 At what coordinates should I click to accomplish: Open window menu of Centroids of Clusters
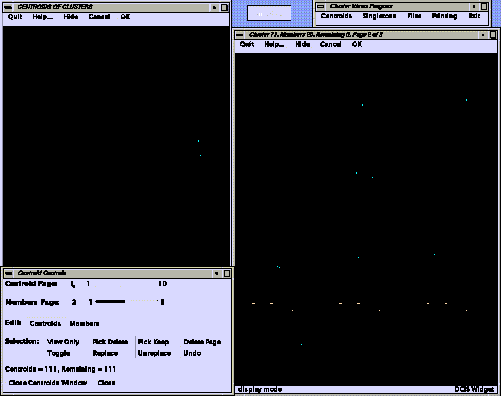8,7
